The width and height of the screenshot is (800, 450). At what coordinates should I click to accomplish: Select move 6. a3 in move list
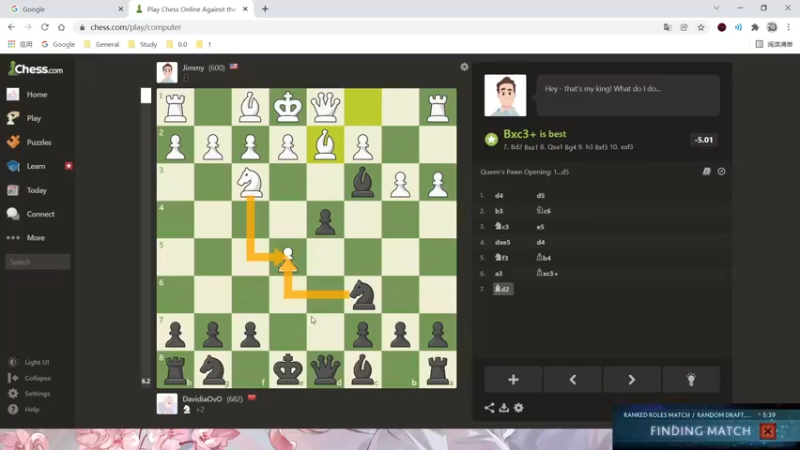[498, 273]
